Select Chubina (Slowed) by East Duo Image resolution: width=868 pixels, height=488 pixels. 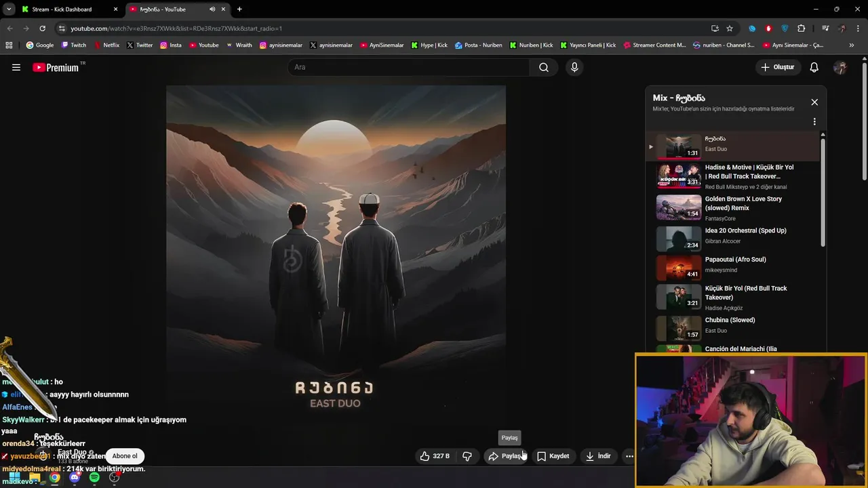coord(732,327)
